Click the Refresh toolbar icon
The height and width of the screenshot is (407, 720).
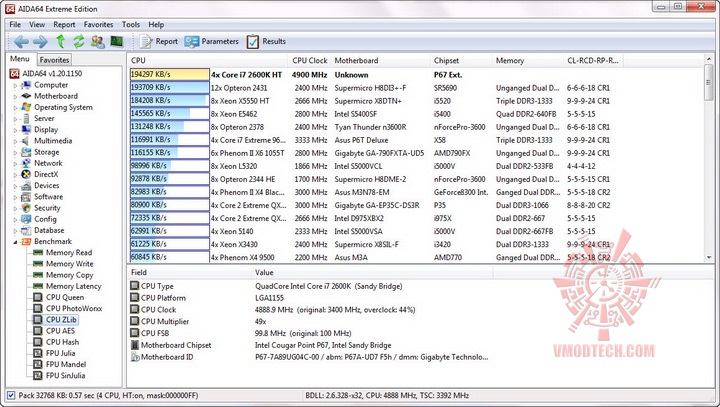(x=79, y=41)
